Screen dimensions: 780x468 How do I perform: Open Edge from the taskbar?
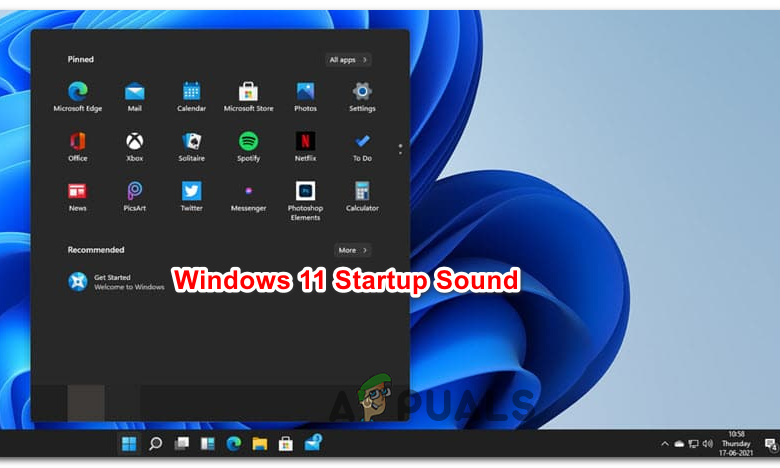[x=233, y=443]
